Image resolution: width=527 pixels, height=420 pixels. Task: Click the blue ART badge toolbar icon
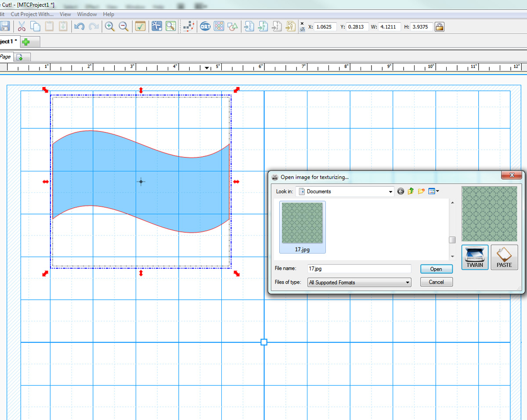click(205, 26)
